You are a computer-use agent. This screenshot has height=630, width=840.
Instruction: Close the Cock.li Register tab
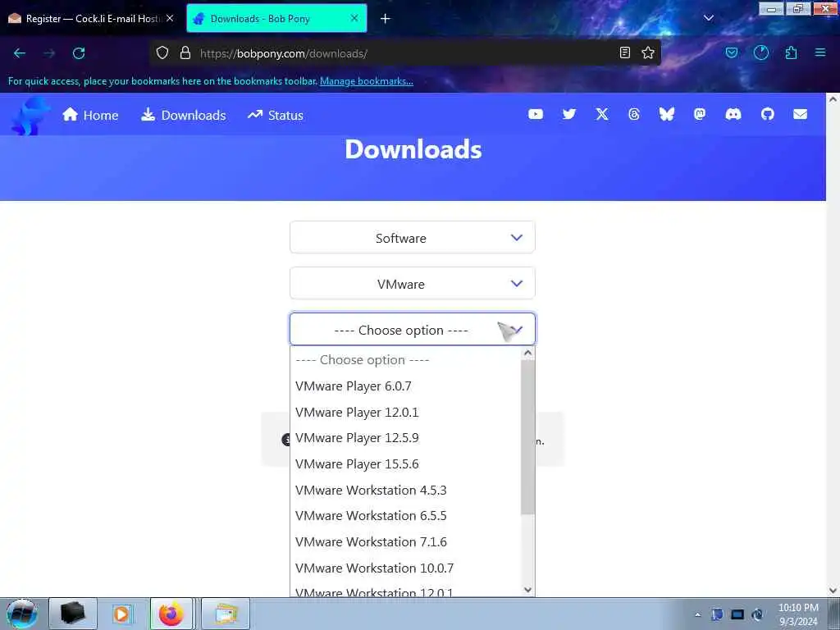[x=170, y=18]
